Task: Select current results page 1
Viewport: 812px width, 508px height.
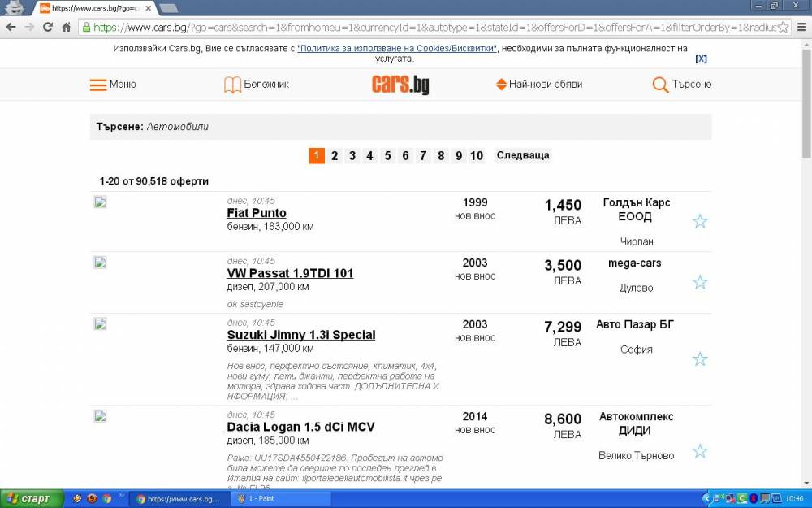Action: pyautogui.click(x=317, y=155)
